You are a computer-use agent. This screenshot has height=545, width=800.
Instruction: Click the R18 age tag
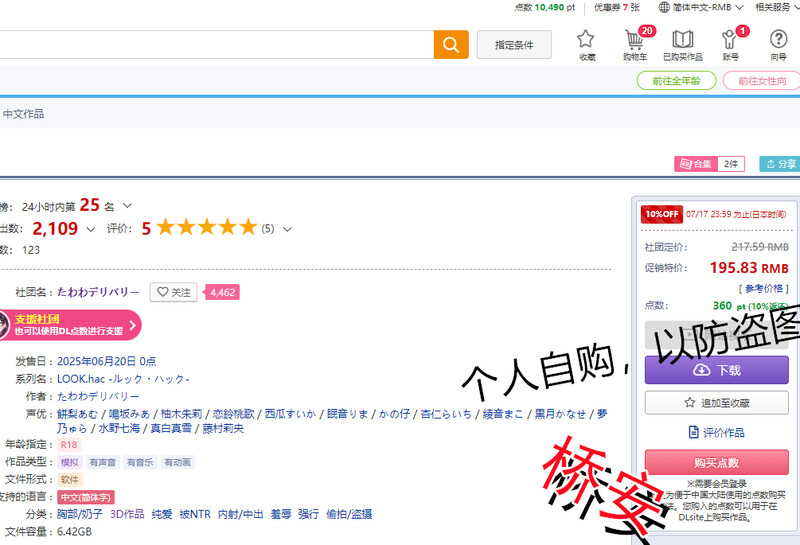coord(69,445)
